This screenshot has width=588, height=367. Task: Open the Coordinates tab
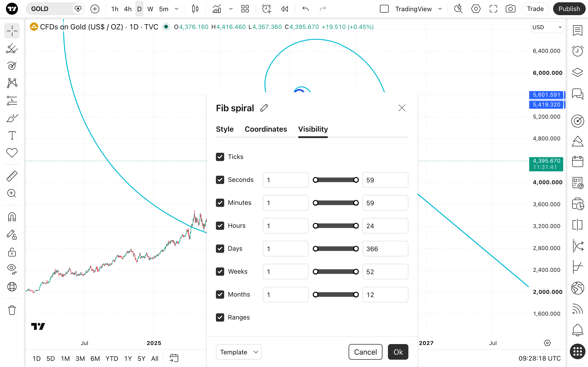[266, 129]
